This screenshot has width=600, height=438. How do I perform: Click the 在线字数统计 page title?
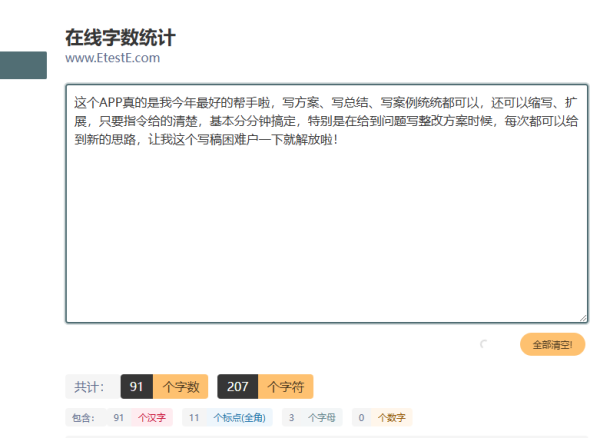pyautogui.click(x=120, y=37)
